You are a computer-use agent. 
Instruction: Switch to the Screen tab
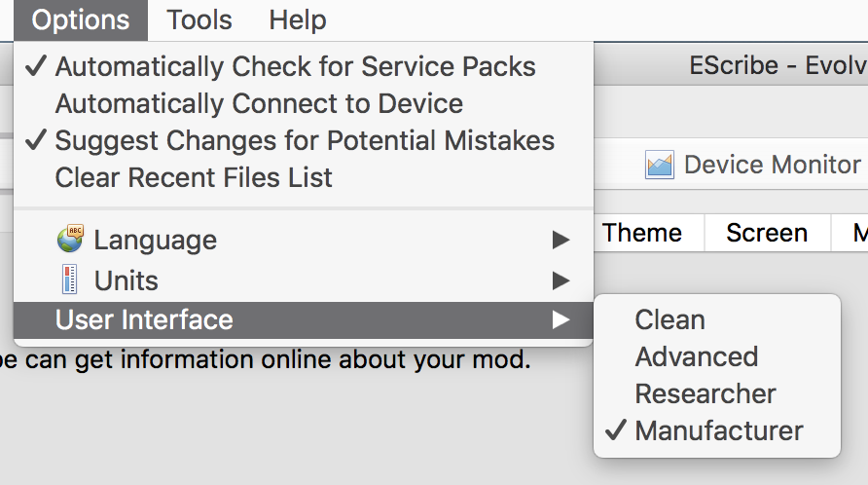pyautogui.click(x=767, y=233)
